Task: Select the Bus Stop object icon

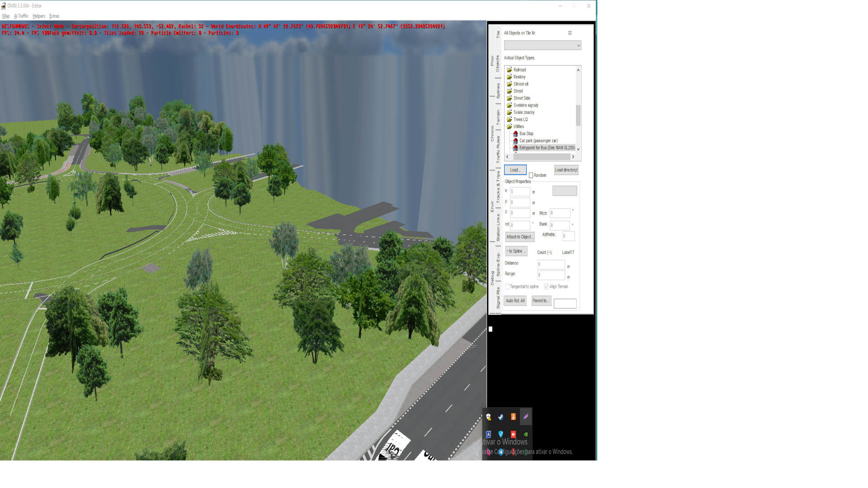Action: [515, 134]
